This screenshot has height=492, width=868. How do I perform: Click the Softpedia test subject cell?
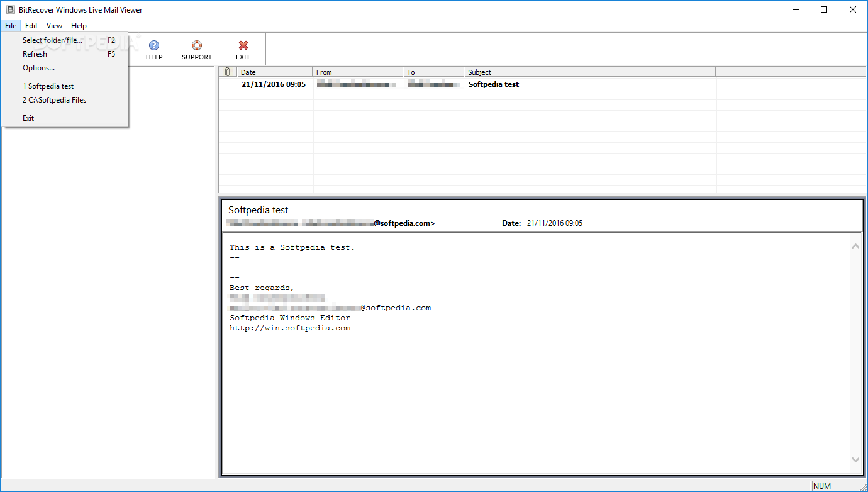[x=494, y=84]
